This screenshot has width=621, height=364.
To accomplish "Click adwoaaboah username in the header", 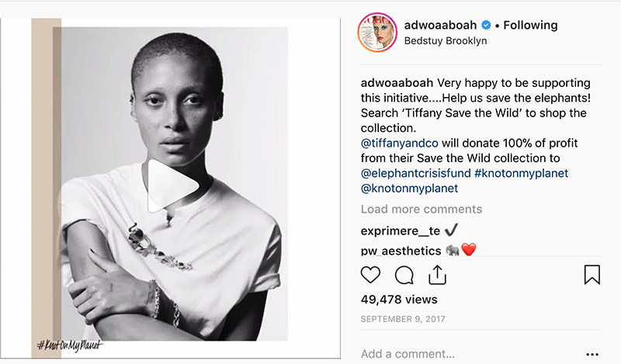I will [x=440, y=26].
